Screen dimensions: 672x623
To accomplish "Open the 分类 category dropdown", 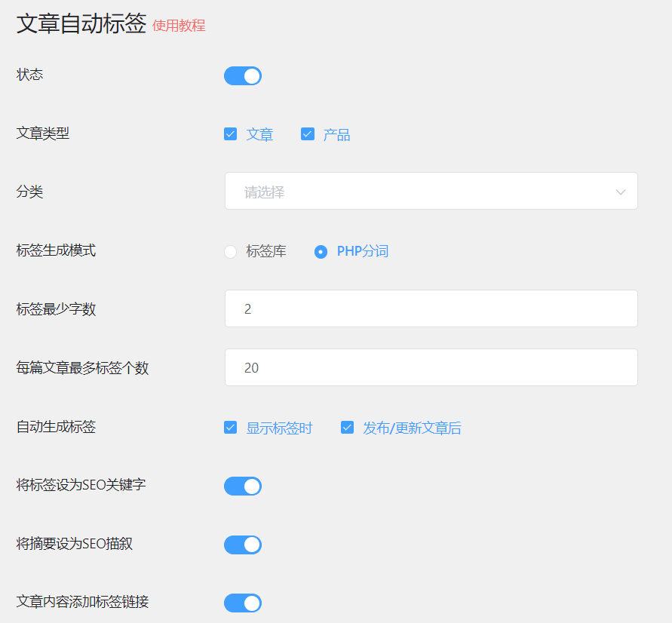I will pyautogui.click(x=431, y=191).
